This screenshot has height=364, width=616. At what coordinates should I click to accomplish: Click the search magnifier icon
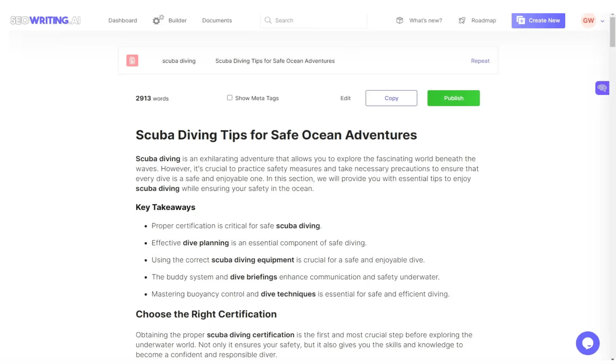(268, 20)
